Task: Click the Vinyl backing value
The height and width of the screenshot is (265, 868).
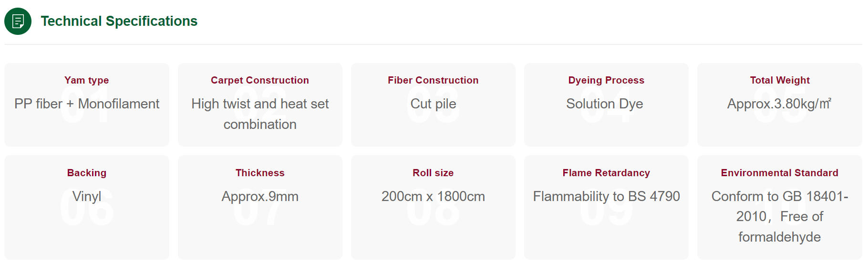Action: point(87,196)
